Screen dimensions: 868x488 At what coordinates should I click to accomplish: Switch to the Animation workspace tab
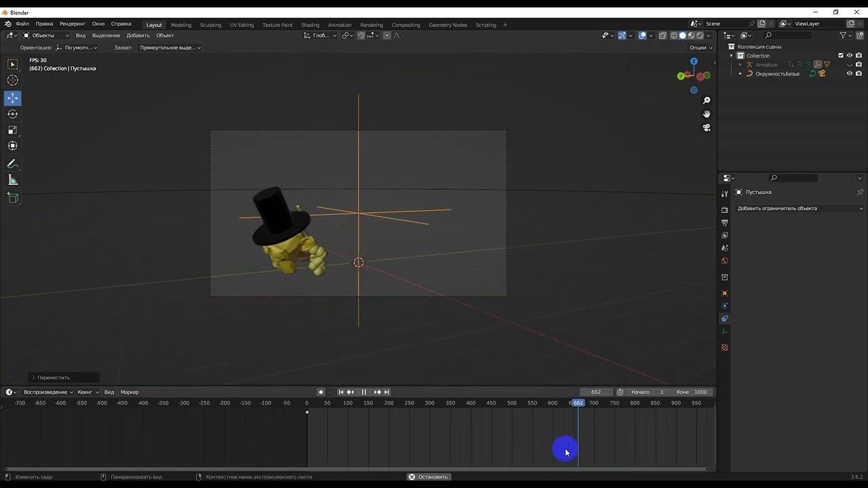(x=340, y=25)
